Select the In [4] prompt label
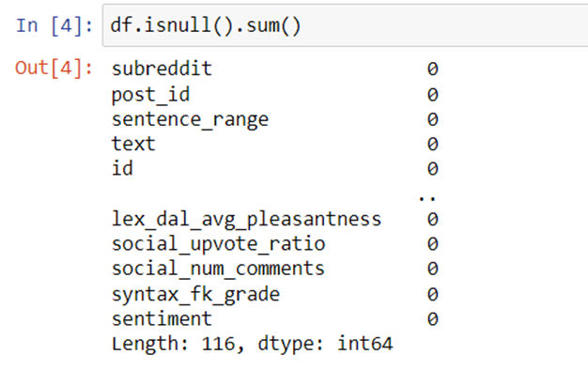This screenshot has height=370, width=588. coord(54,26)
